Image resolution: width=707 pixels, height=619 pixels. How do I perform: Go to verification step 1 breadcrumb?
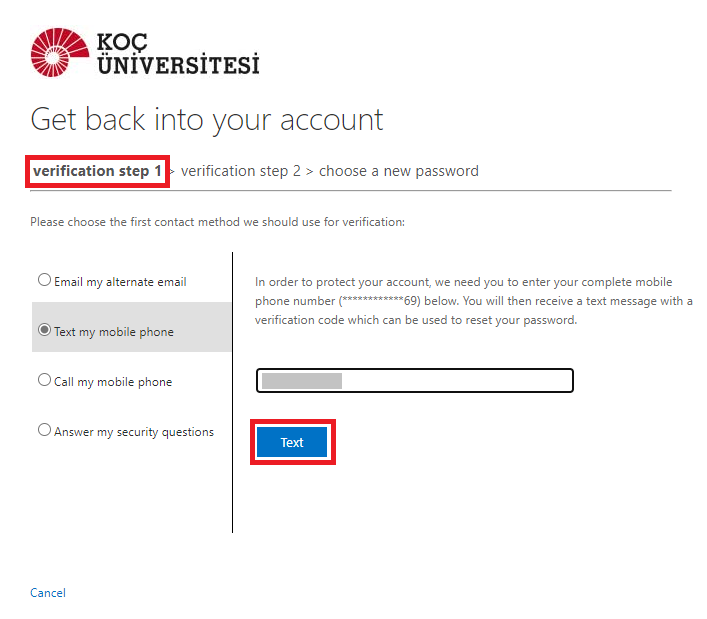point(97,171)
